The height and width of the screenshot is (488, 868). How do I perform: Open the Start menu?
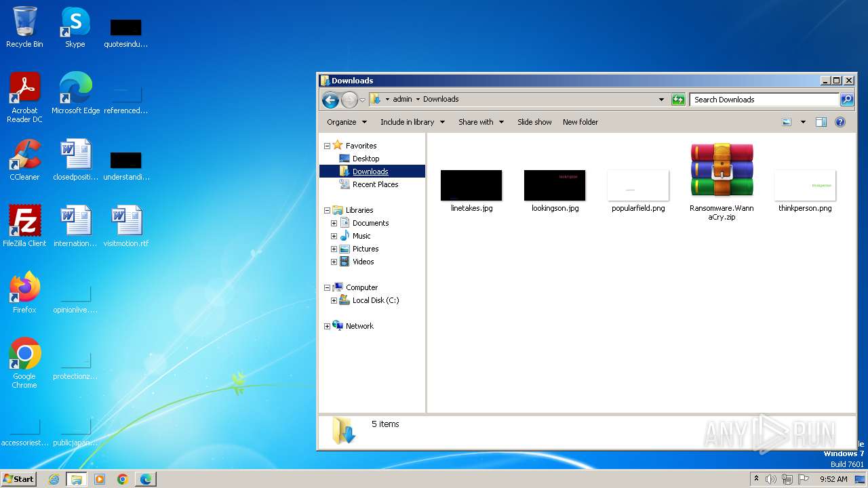coord(18,479)
